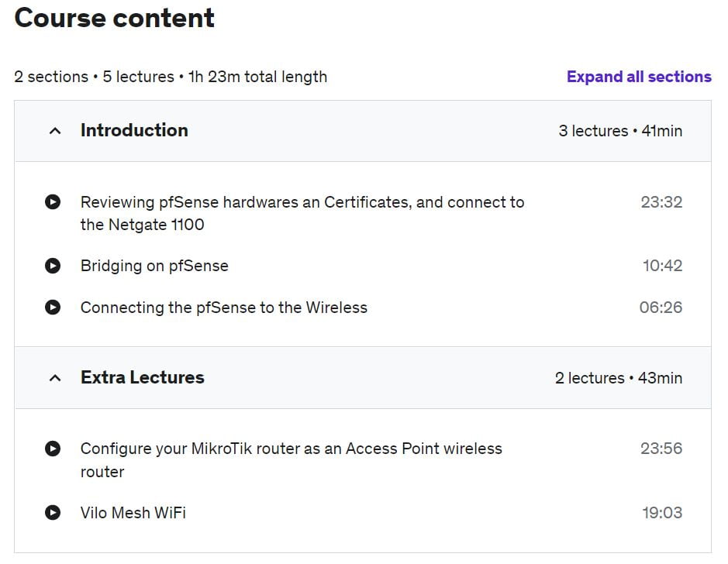Click play icon beside Configure your MikroTik router
Viewport: 728px width, 564px height.
[53, 449]
